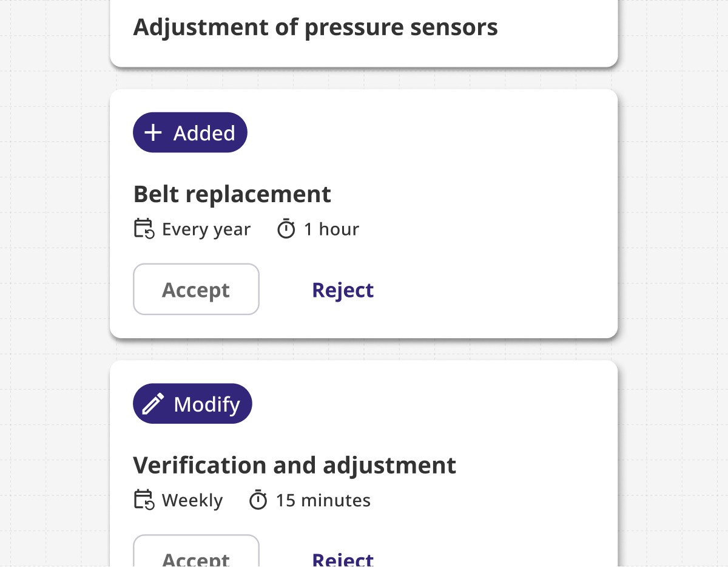
Task: Select the Belt replacement card
Action: coord(364,212)
